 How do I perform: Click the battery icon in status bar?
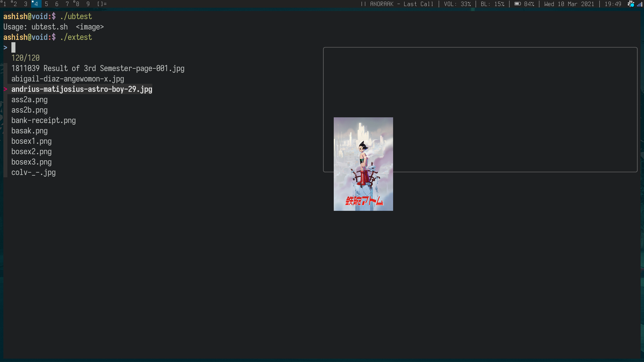[x=518, y=4]
